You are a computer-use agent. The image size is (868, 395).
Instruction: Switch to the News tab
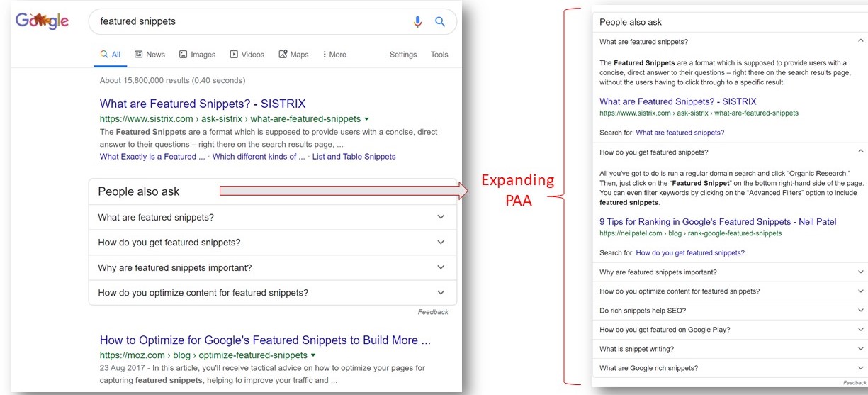click(x=150, y=55)
